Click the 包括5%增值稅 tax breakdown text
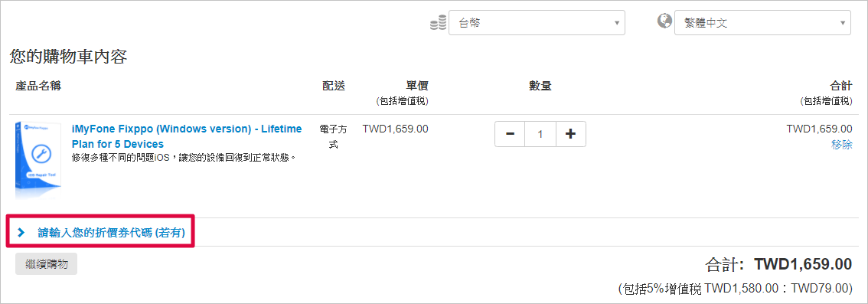868x304 pixels. pos(735,289)
